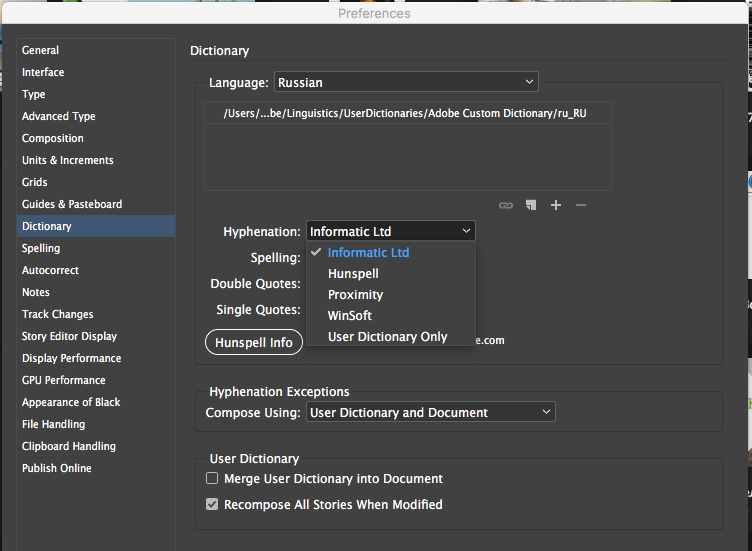Select the ru_RU custom dictionary path
This screenshot has height=551, width=752.
tap(405, 114)
